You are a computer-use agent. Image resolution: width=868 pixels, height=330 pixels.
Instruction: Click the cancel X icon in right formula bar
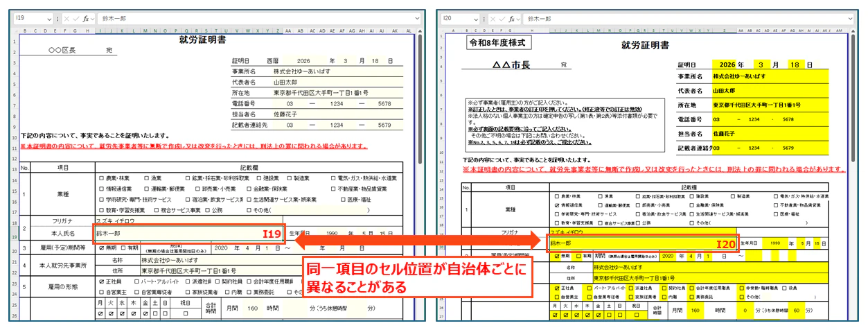(x=494, y=19)
